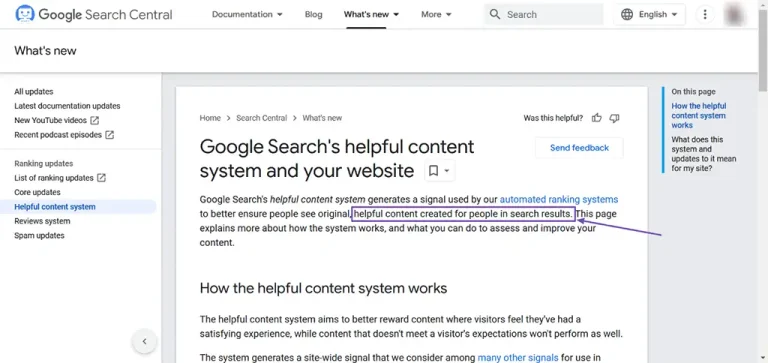The image size is (768, 363).
Task: Open the What's new menu
Action: [x=371, y=14]
